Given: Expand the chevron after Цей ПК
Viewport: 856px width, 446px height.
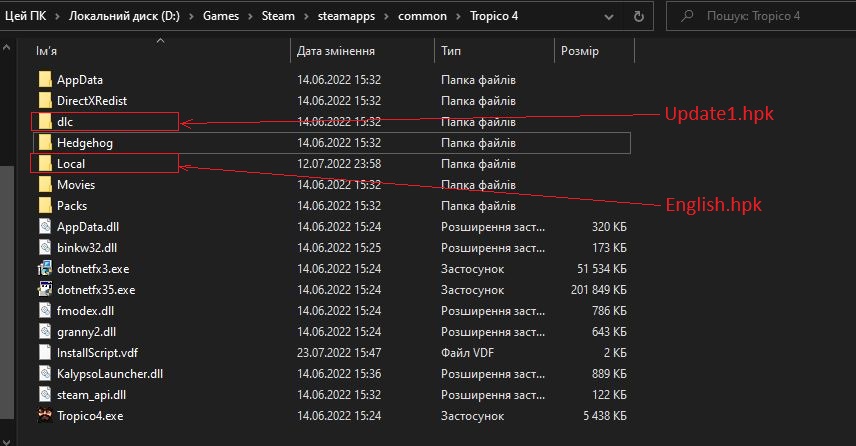Looking at the screenshot, I should point(57,16).
